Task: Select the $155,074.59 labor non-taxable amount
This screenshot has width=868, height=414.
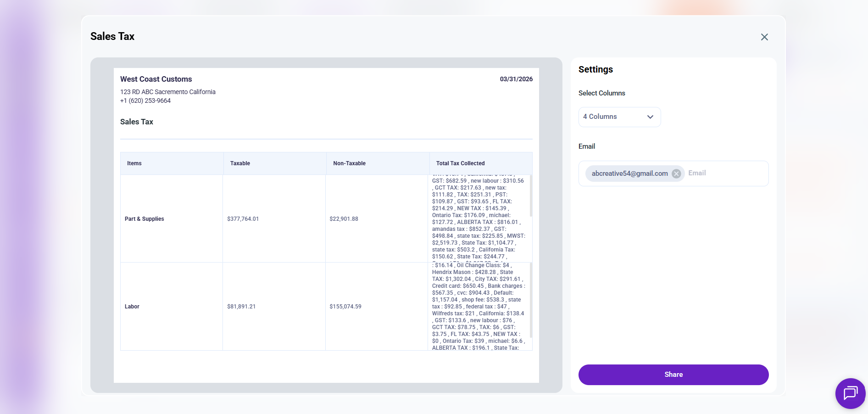Action: click(345, 307)
